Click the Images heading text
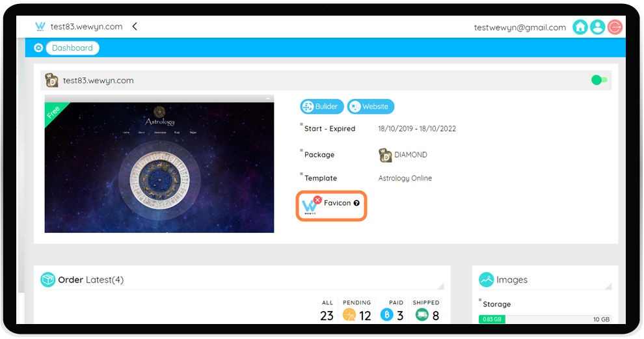The height and width of the screenshot is (339, 644). click(512, 280)
